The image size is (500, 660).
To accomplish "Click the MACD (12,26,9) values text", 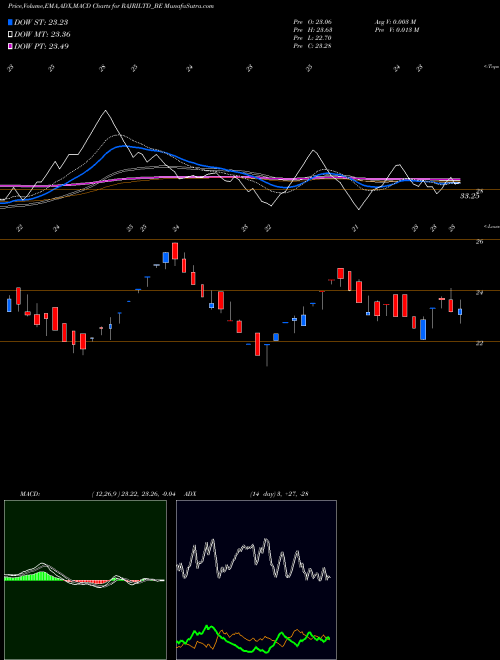I will (x=136, y=494).
